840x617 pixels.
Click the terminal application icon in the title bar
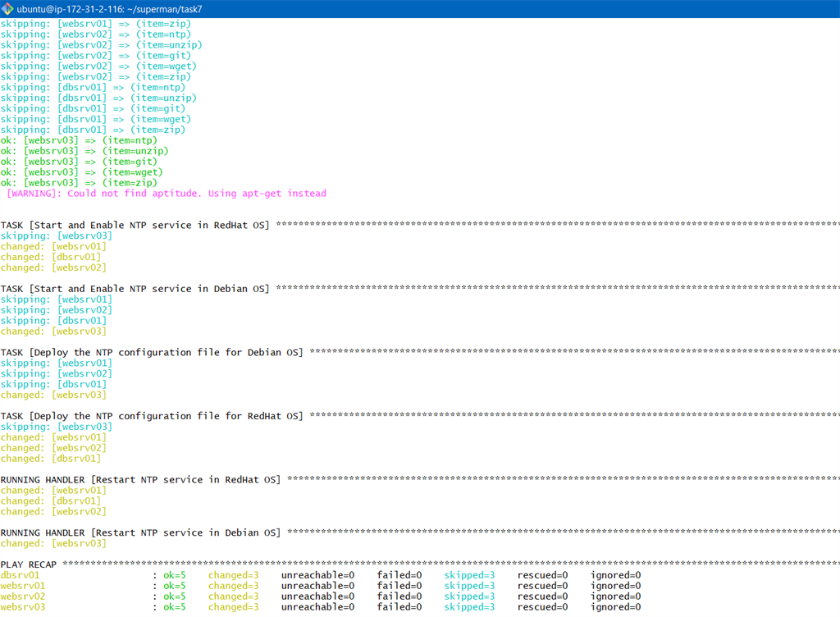tap(8, 8)
